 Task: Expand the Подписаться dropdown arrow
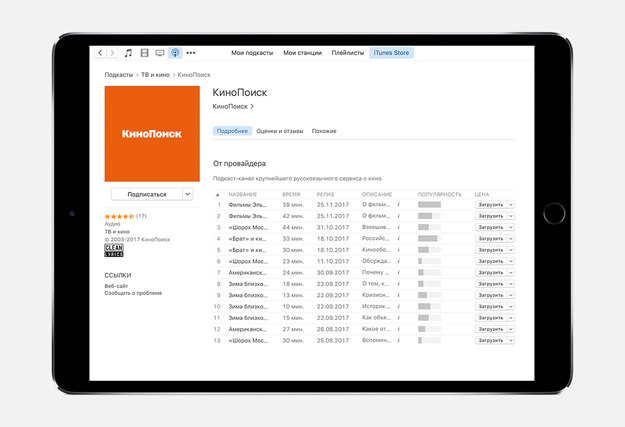(x=187, y=194)
